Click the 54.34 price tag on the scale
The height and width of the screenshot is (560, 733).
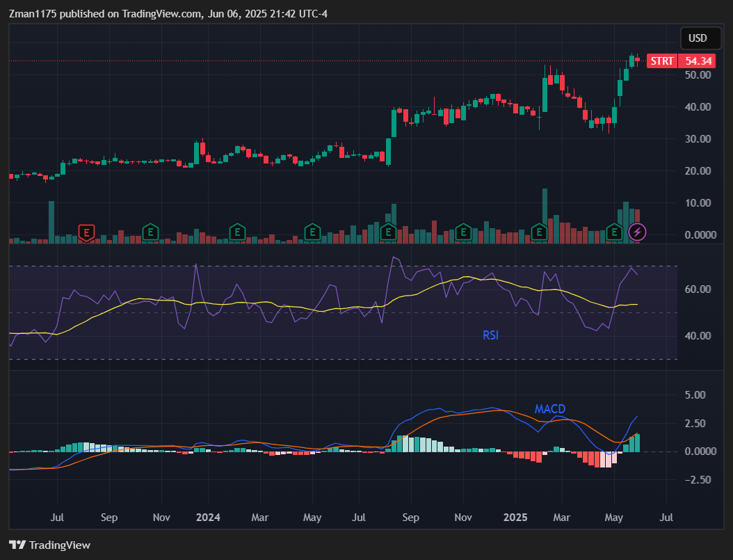695,61
